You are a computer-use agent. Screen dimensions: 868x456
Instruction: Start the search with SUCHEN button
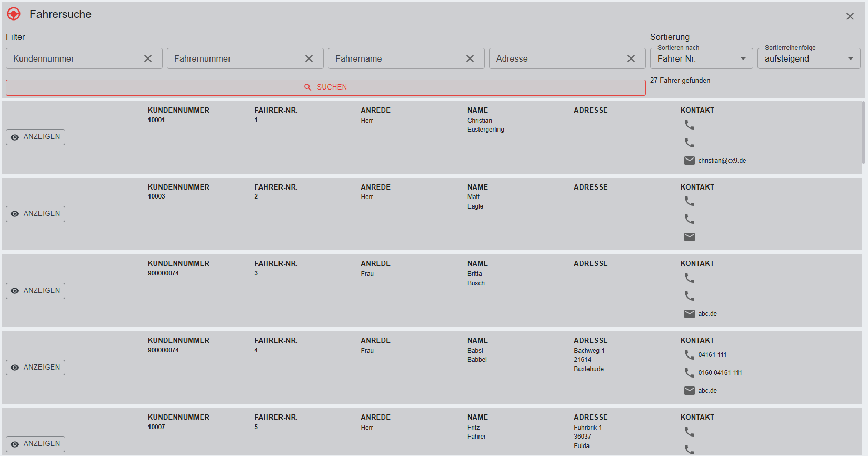pos(325,87)
